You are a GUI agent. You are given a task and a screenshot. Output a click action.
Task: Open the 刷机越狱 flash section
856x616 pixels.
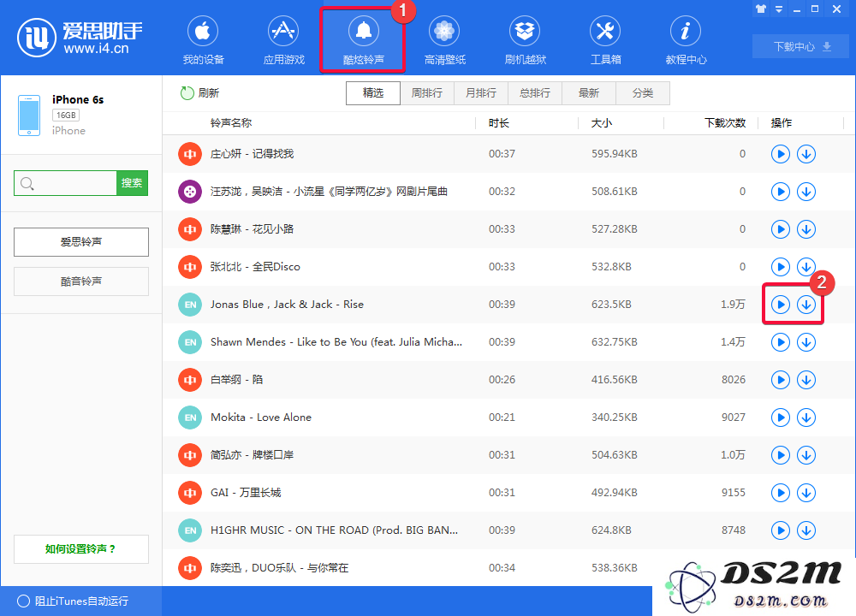tap(525, 40)
